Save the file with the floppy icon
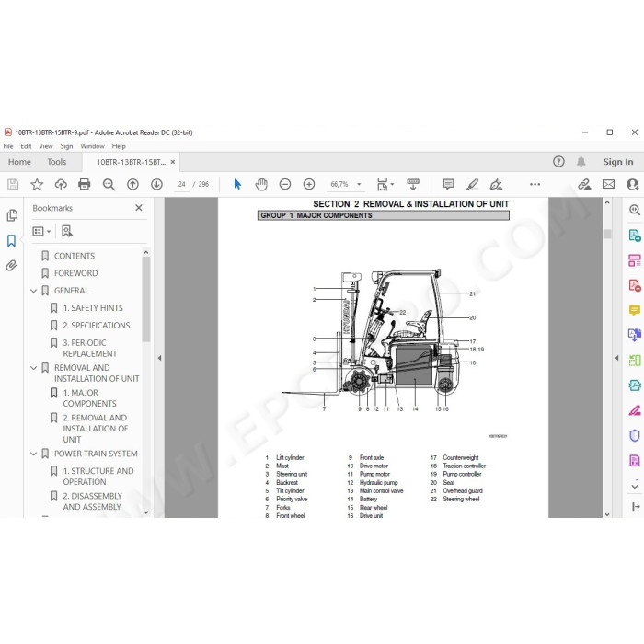The image size is (644, 644). (x=13, y=184)
